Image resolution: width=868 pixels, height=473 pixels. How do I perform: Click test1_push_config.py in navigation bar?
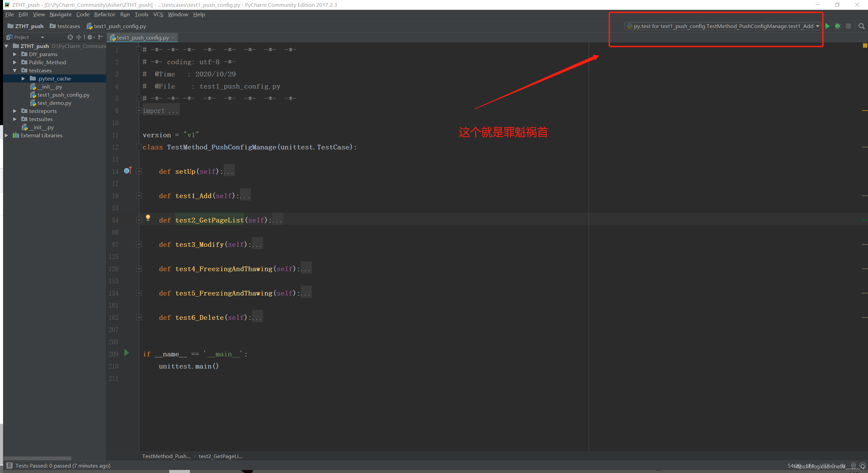[x=120, y=26]
